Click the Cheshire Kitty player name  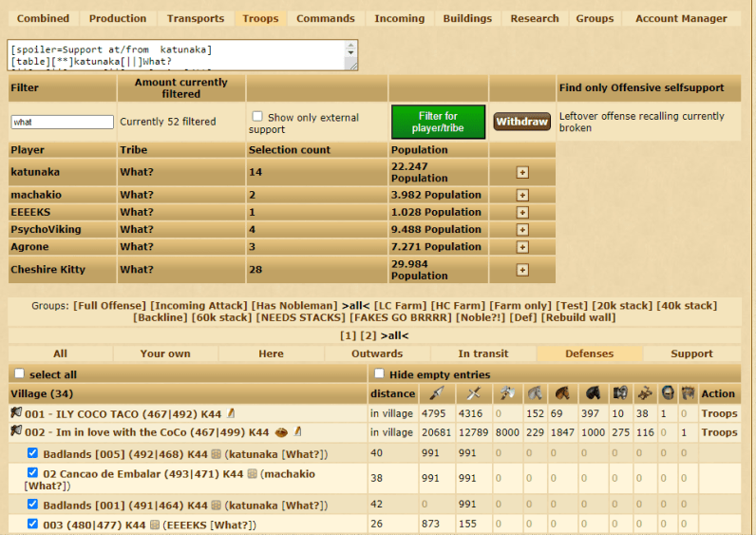[x=47, y=269]
